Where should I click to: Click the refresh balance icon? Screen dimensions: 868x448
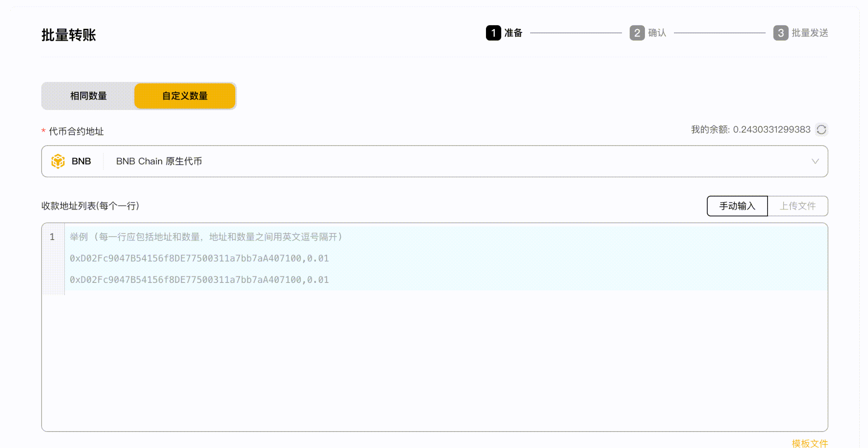[821, 130]
